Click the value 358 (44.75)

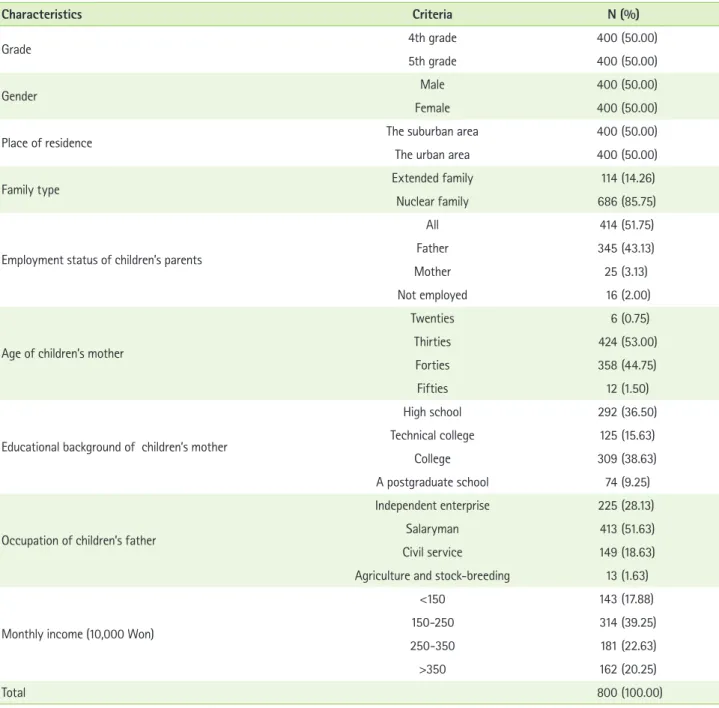pos(627,365)
